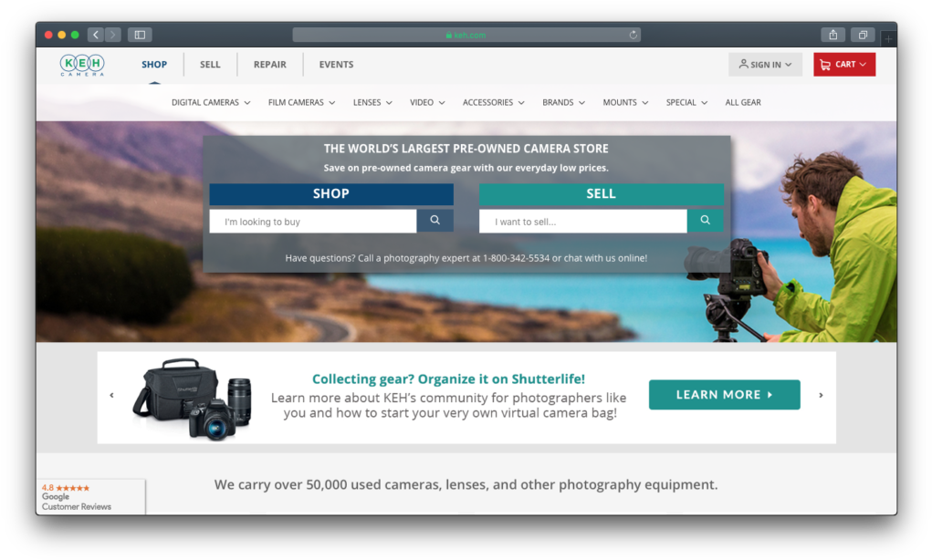Click the sign-in person icon

click(743, 64)
